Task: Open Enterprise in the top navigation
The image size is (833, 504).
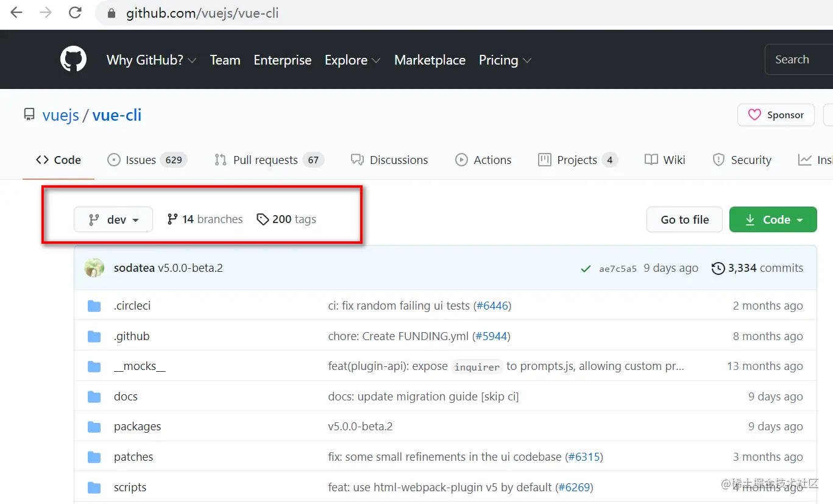Action: click(283, 60)
